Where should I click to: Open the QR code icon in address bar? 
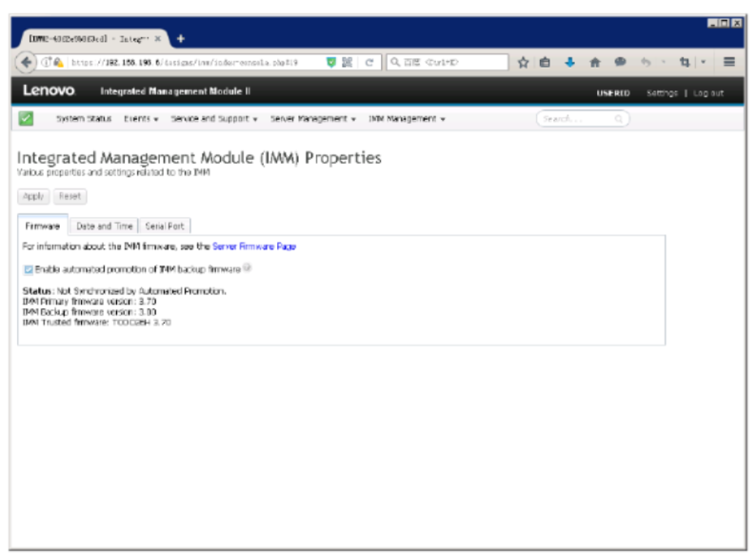[348, 62]
